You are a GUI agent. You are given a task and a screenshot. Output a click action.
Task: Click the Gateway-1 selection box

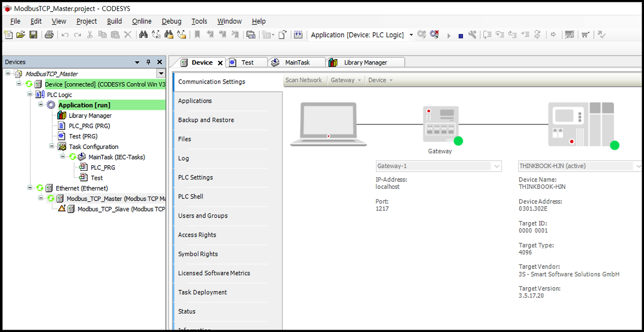click(438, 166)
